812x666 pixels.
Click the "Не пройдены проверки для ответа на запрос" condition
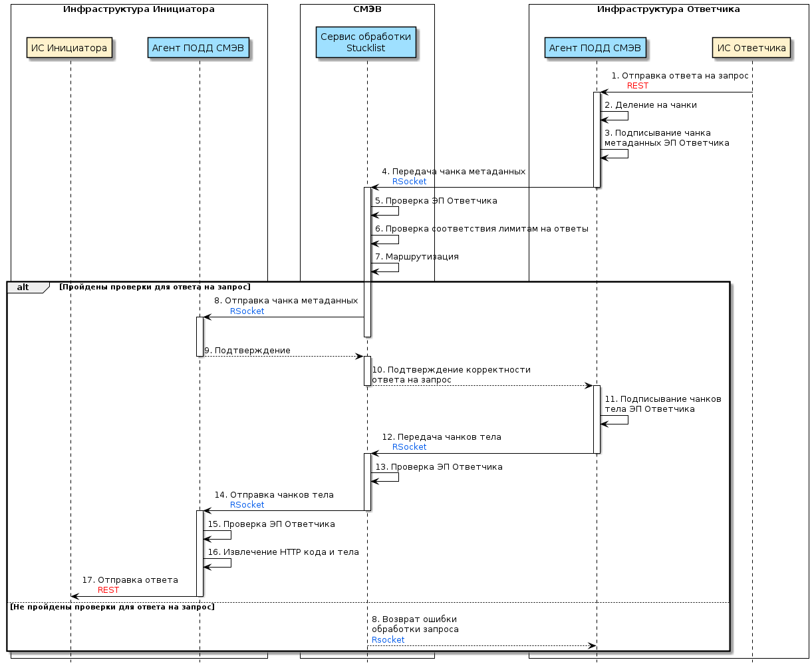[x=112, y=607]
